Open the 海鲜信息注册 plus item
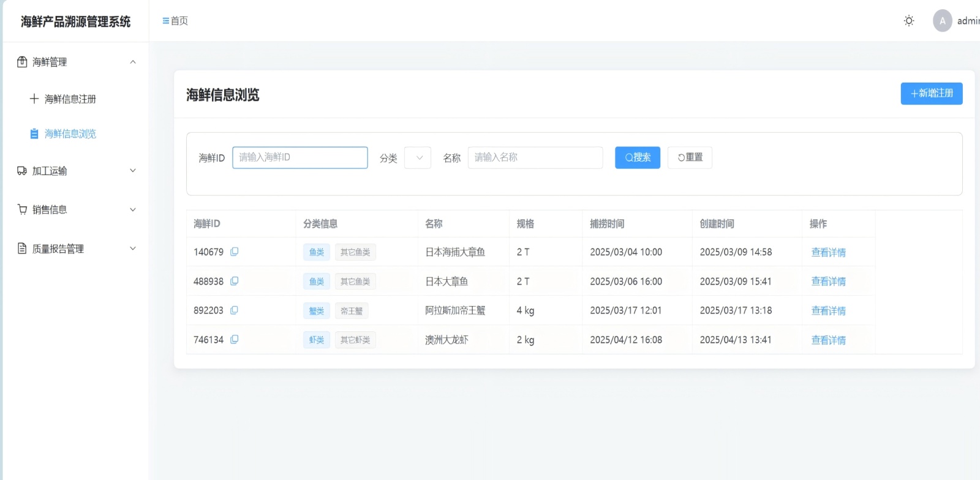The height and width of the screenshot is (480, 980). (70, 99)
